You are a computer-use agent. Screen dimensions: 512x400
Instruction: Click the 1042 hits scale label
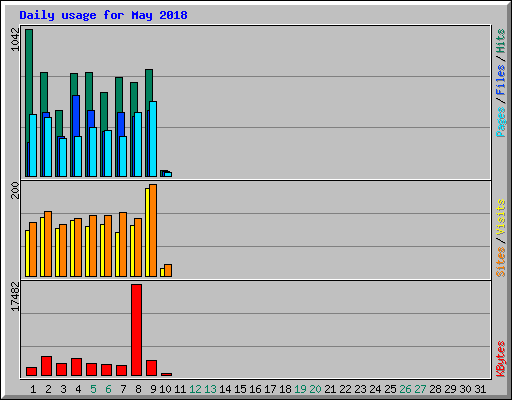tap(15, 40)
